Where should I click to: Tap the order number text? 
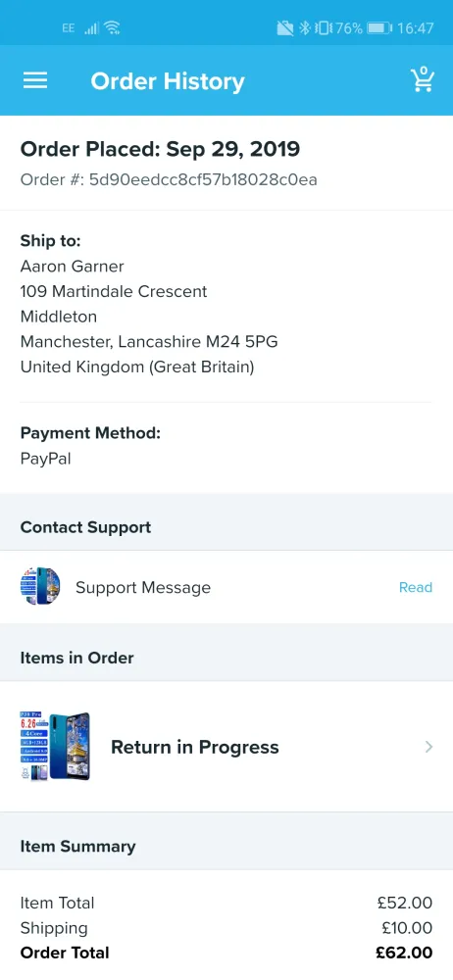pos(169,180)
